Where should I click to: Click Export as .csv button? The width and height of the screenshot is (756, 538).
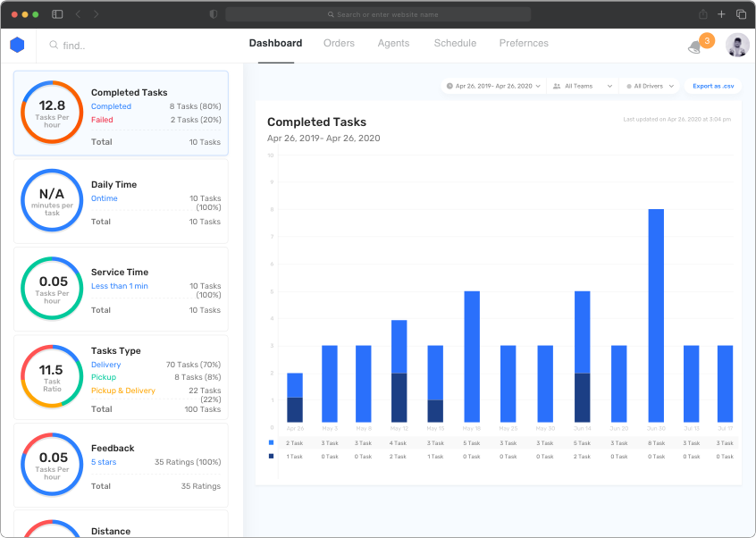pos(713,87)
